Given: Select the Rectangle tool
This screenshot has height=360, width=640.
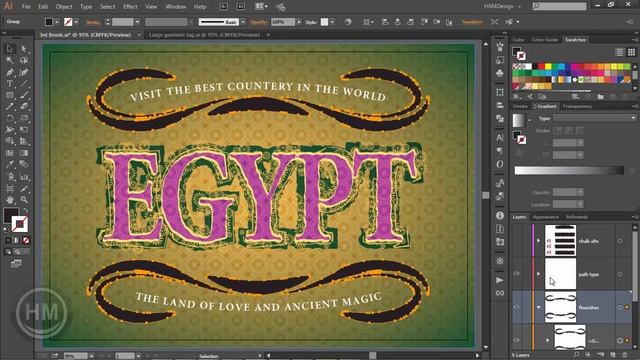Looking at the screenshot, I should tap(10, 95).
